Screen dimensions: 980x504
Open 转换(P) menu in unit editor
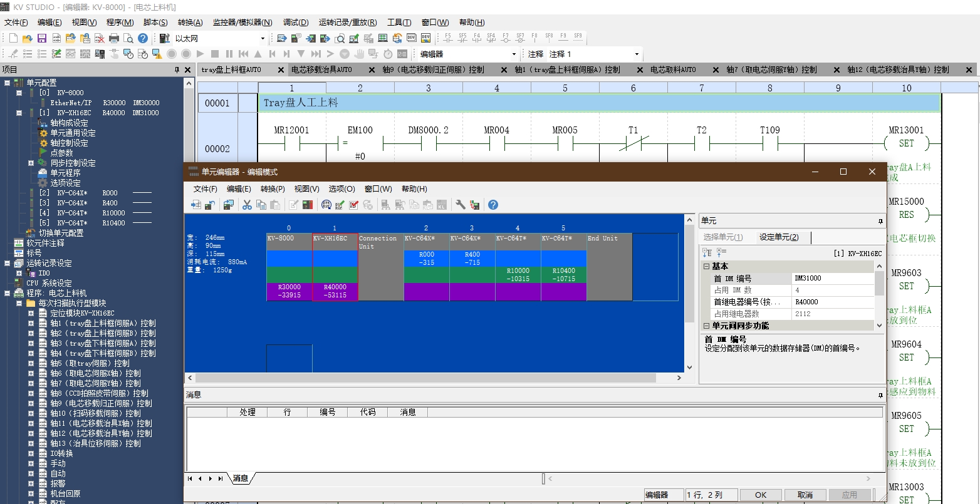click(273, 188)
